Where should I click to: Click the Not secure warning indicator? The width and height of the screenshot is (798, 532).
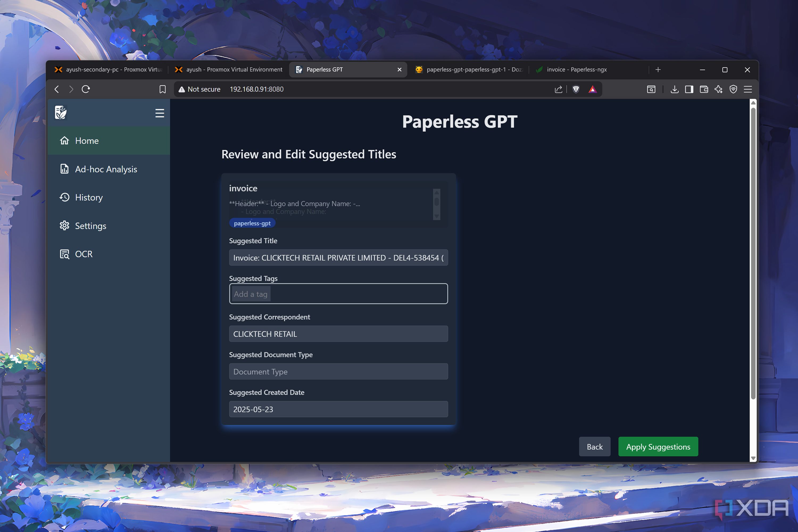[199, 89]
